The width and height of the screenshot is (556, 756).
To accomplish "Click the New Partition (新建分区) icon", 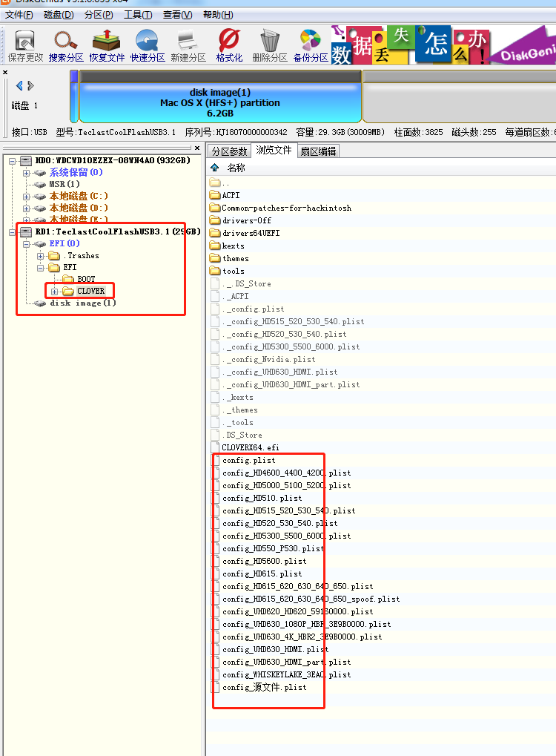I will pyautogui.click(x=188, y=46).
